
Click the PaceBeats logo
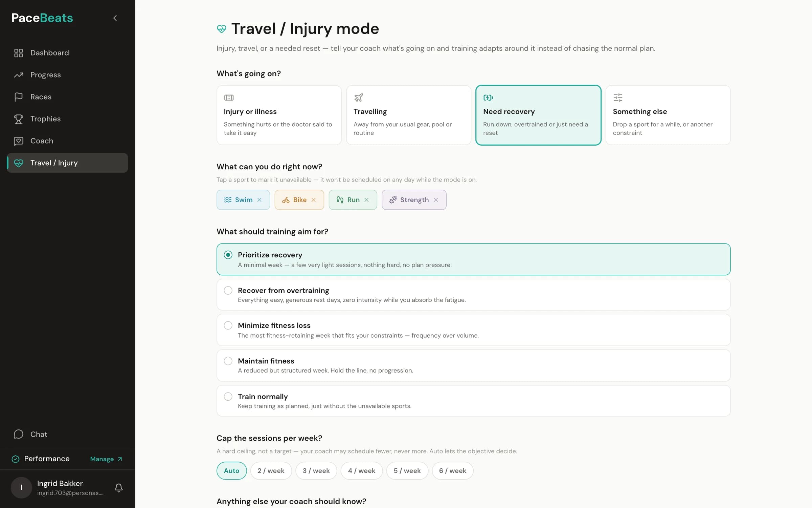42,18
